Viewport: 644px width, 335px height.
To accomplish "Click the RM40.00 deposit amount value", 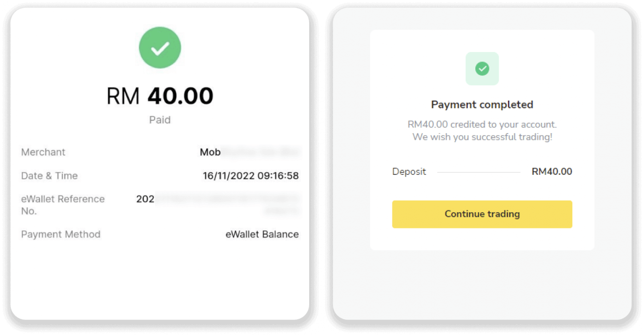I will [x=551, y=172].
